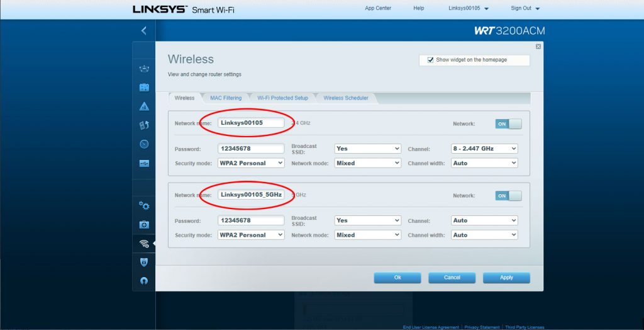Open the Media Prioritization sidebar icon
644x330 pixels.
click(x=144, y=125)
